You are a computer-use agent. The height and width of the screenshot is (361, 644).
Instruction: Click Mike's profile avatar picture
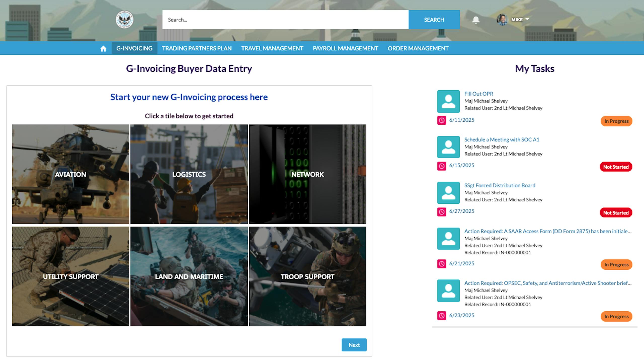click(502, 20)
